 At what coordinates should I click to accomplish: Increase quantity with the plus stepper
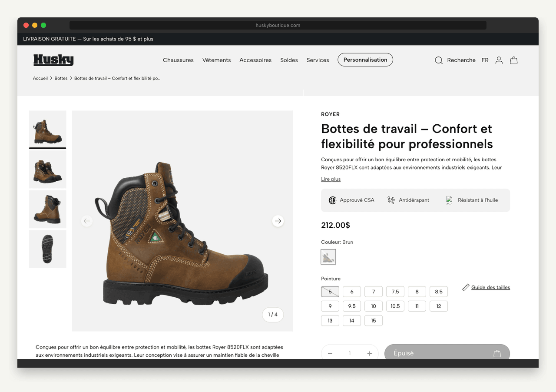(369, 353)
